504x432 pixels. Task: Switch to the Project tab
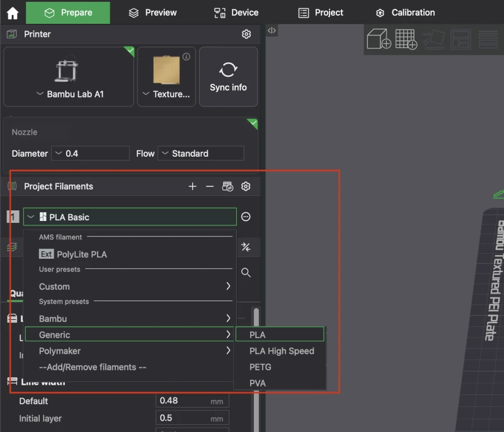(x=321, y=13)
